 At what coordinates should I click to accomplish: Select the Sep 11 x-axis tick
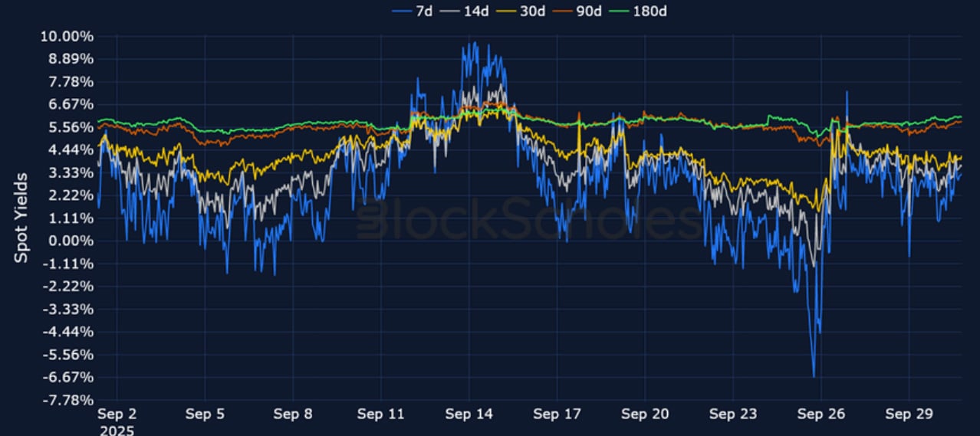pos(381,415)
